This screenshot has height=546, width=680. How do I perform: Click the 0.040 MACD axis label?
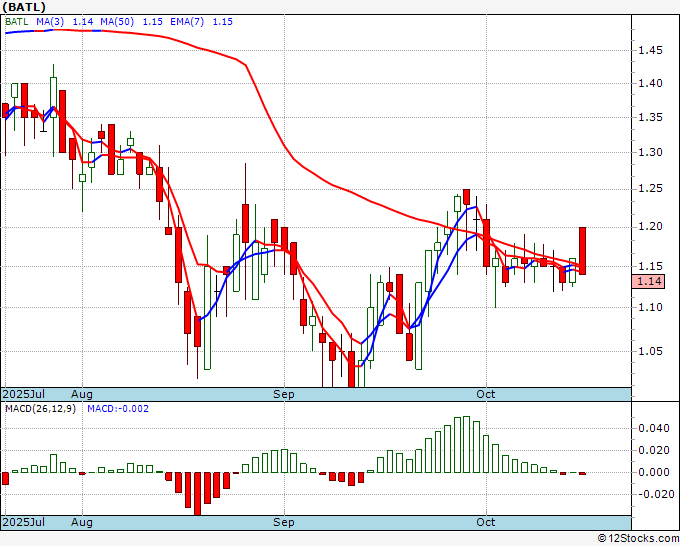(x=654, y=428)
